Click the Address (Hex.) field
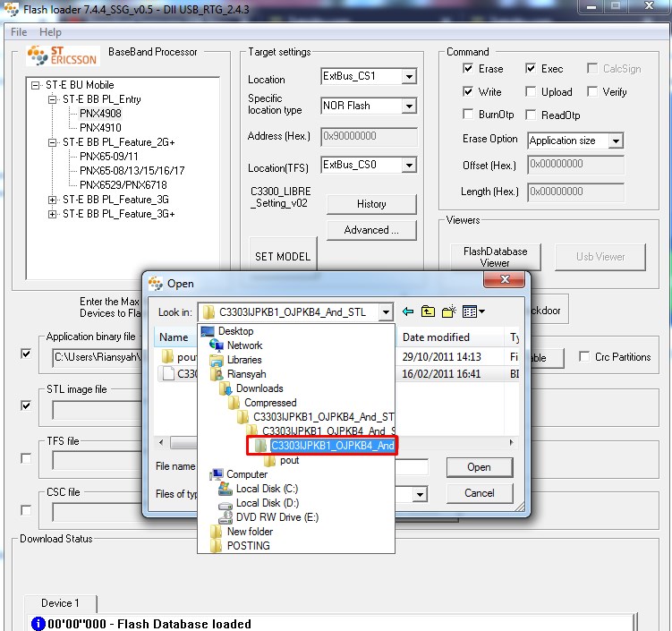This screenshot has height=631, width=672. (369, 136)
